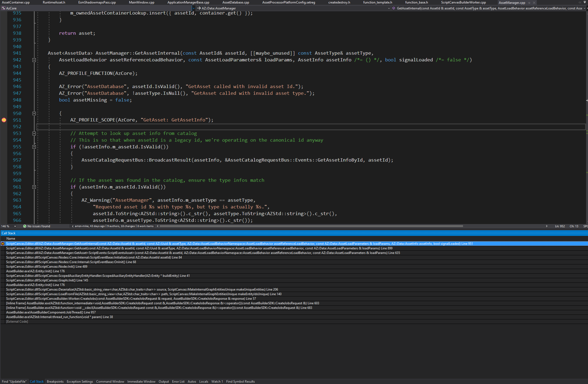Switch to the AssetDatabase.cpp tab

click(x=236, y=2)
